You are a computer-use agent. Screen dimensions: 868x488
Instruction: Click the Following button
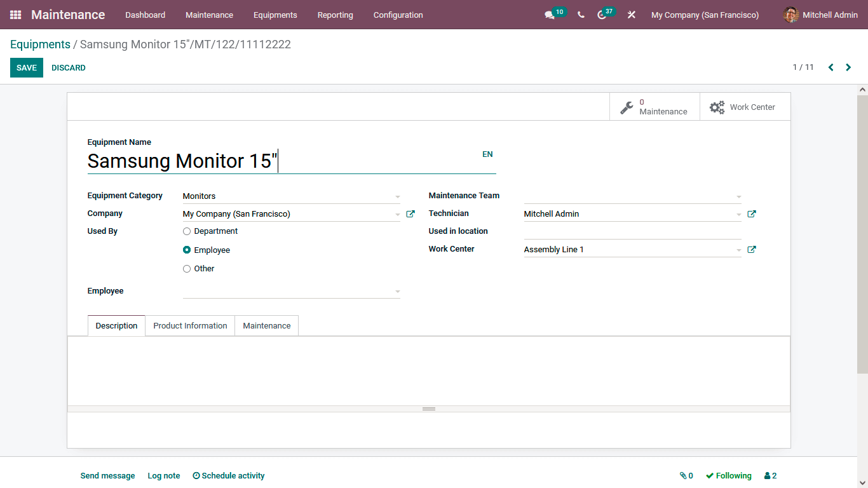[728, 475]
